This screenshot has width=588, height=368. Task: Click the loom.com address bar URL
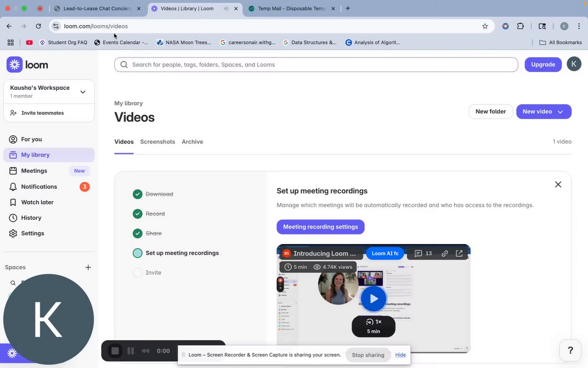[96, 26]
